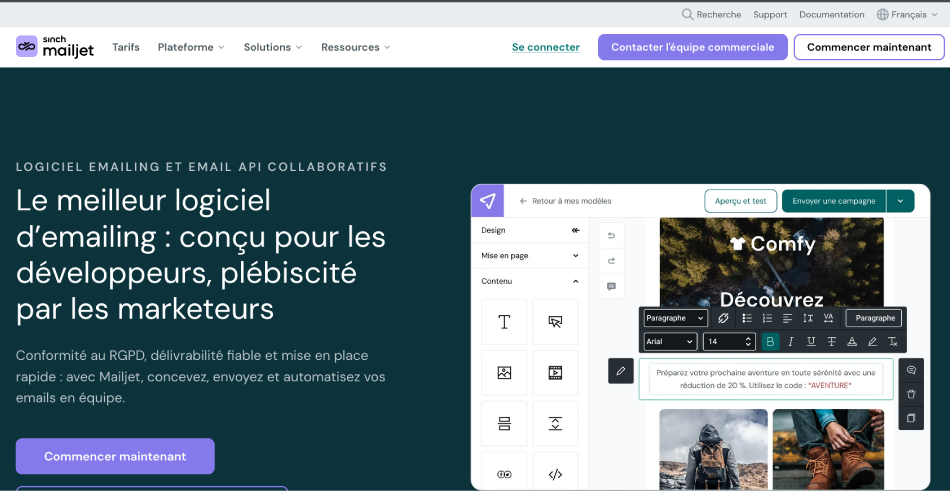The height and width of the screenshot is (491, 950).
Task: Expand the Plateforme menu
Action: pyautogui.click(x=191, y=47)
